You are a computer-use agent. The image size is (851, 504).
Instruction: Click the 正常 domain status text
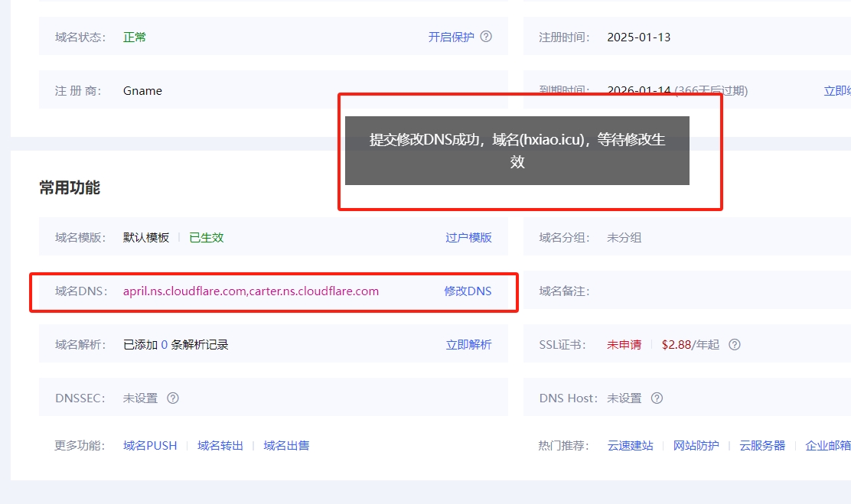click(x=135, y=37)
